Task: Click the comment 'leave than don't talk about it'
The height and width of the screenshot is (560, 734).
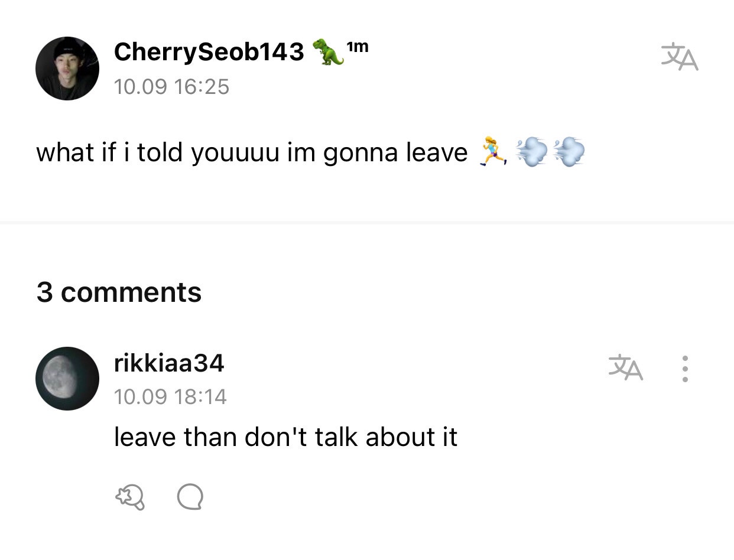Action: 286,437
